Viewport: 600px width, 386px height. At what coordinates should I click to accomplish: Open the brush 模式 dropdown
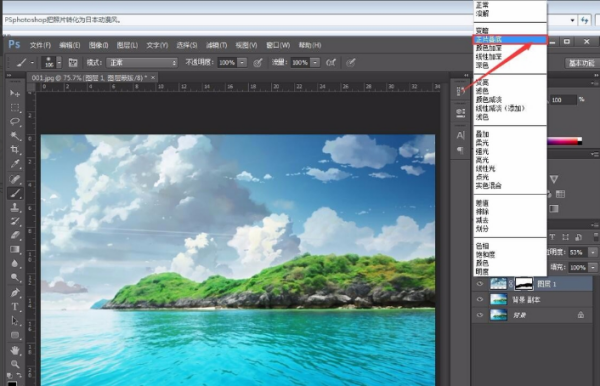tap(142, 62)
